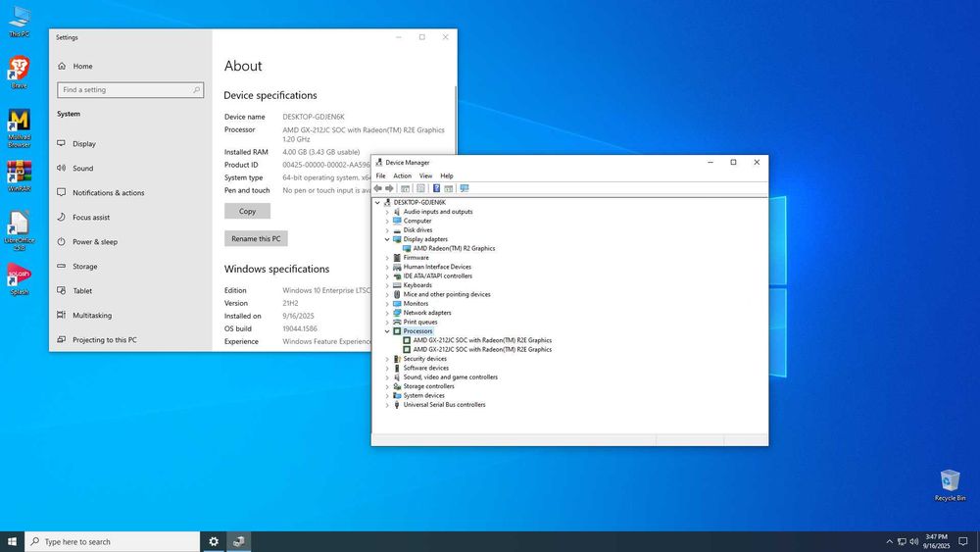
Task: Collapse the Display adapters category
Action: click(387, 239)
